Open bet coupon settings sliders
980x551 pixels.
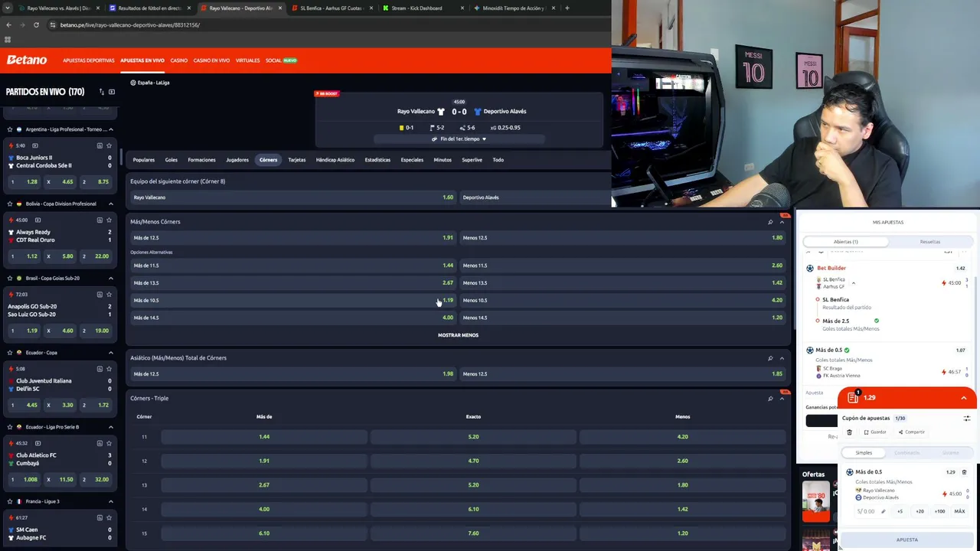pos(967,419)
